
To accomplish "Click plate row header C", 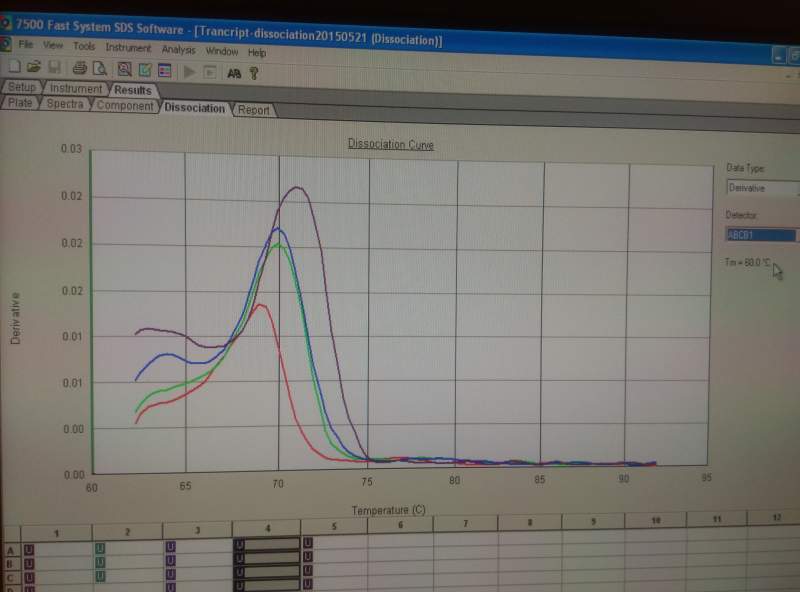I will pos(10,578).
